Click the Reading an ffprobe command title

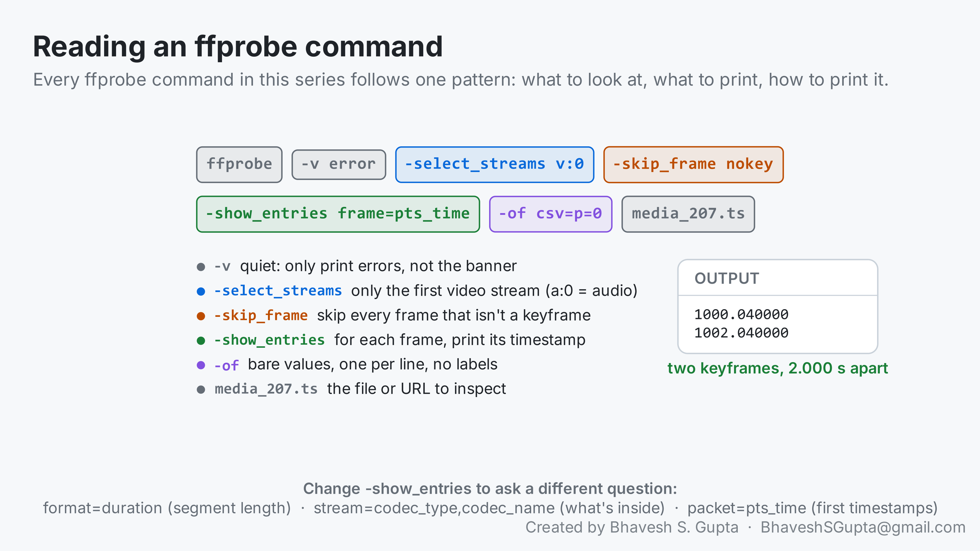[x=238, y=47]
